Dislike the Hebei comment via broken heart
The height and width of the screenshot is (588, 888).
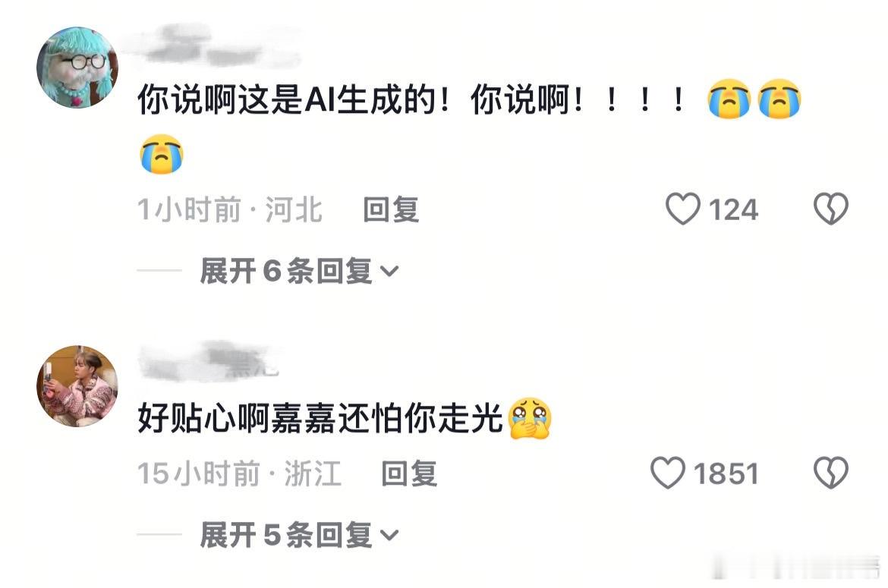(x=831, y=209)
